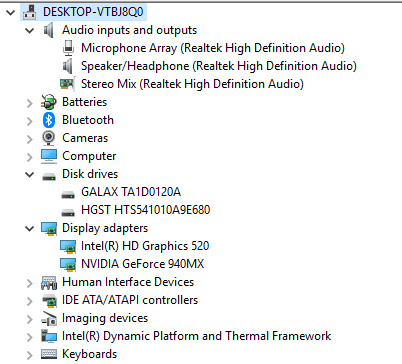Select the Human Interface Devices label

128,282
